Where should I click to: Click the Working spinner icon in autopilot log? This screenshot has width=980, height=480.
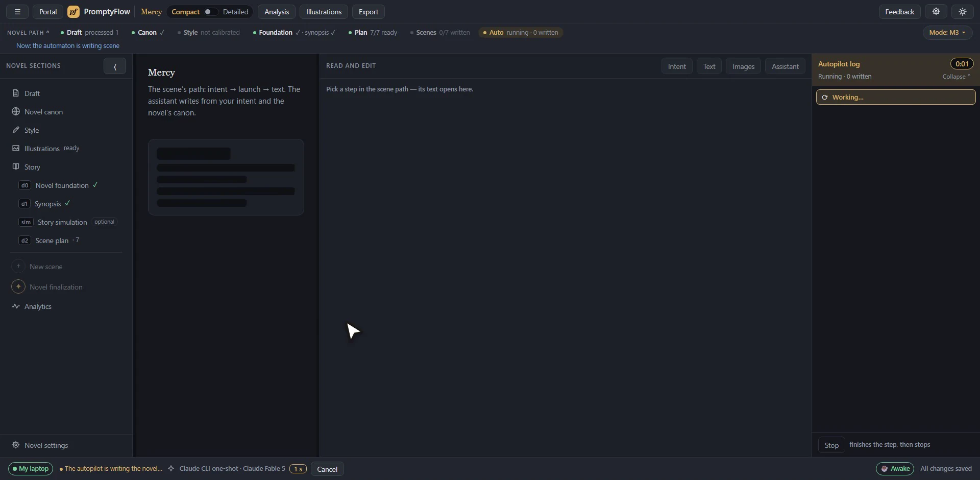(x=825, y=97)
